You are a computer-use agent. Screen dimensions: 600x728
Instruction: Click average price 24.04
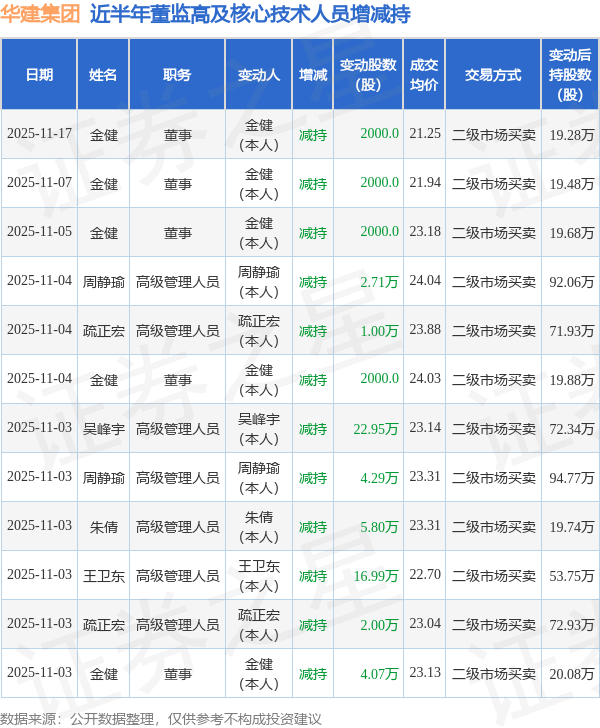425,280
